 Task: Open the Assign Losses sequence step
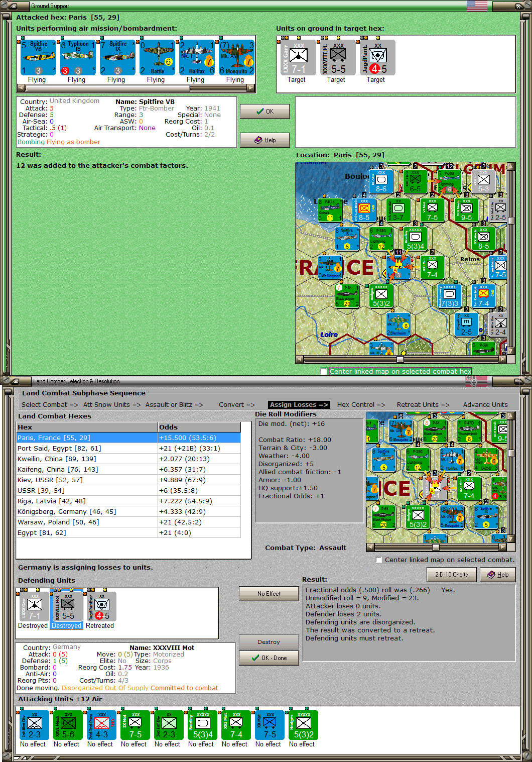[299, 404]
